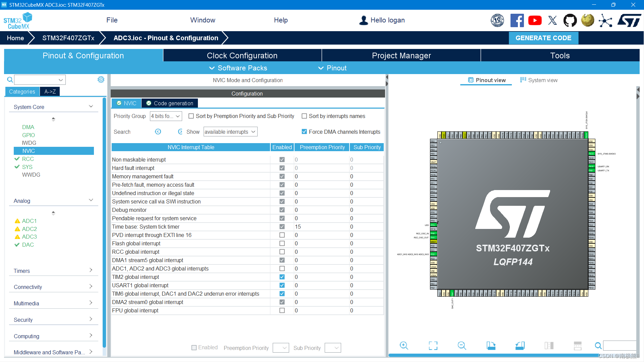Click the zoom in icon under pinout

tap(404, 346)
